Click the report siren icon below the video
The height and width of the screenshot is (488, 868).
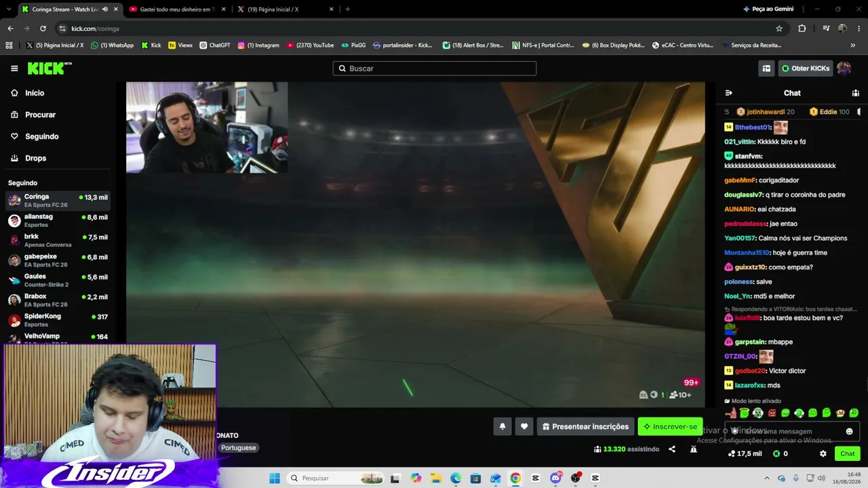(x=694, y=449)
